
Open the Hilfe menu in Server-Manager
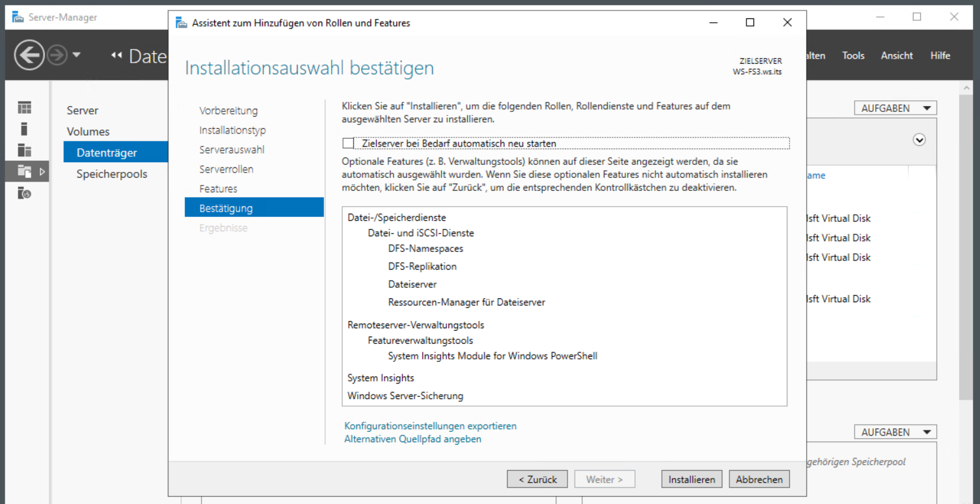pos(940,55)
